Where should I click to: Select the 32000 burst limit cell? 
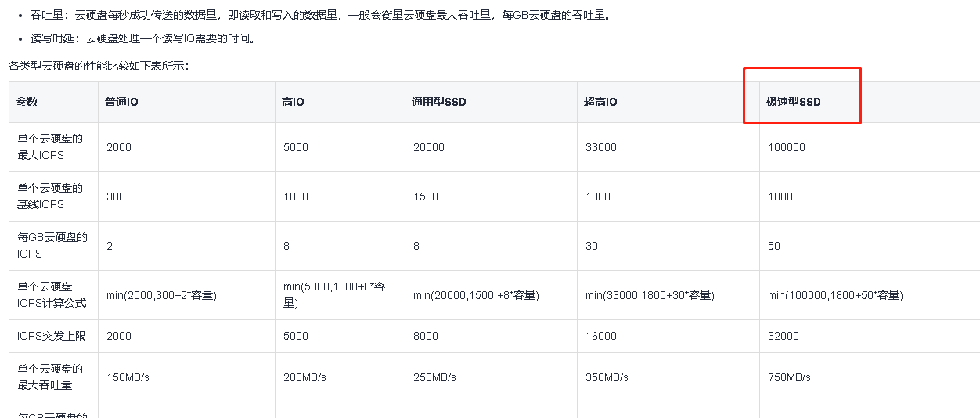click(783, 336)
